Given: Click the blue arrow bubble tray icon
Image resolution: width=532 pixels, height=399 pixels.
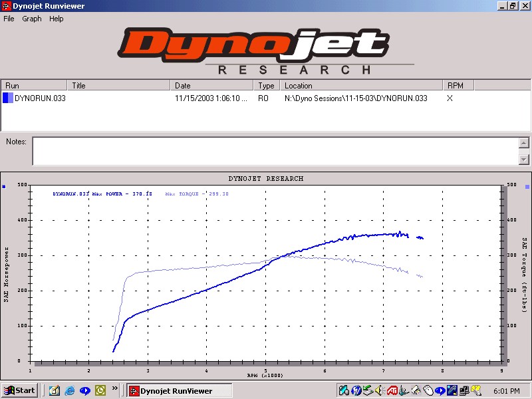Looking at the screenshot, I should click(x=440, y=391).
